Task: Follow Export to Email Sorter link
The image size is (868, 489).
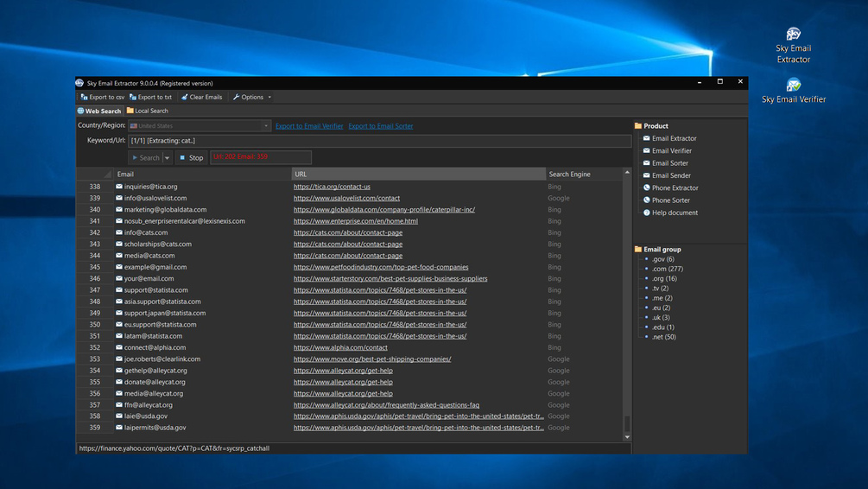Action: (x=380, y=126)
